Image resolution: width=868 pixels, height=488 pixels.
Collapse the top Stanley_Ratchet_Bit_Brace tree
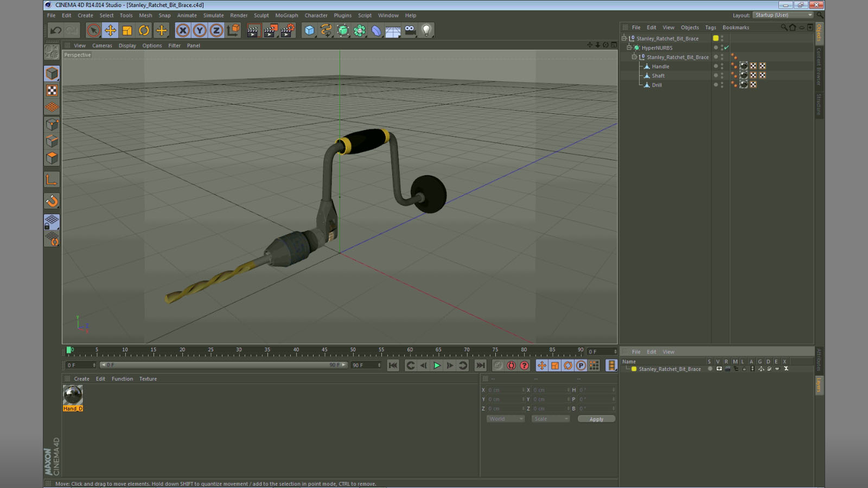click(x=624, y=38)
